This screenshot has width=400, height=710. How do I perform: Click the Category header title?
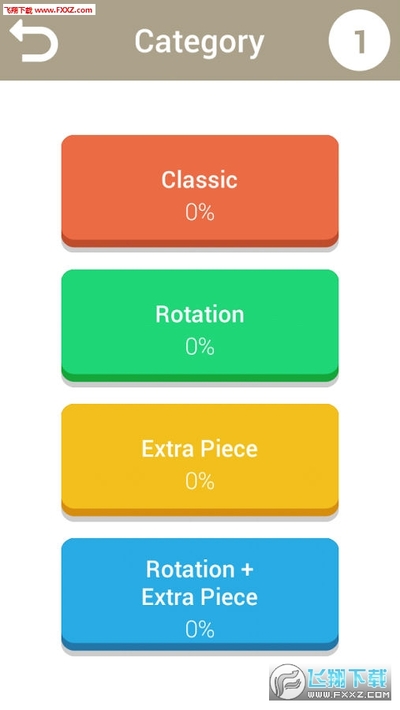click(x=199, y=43)
